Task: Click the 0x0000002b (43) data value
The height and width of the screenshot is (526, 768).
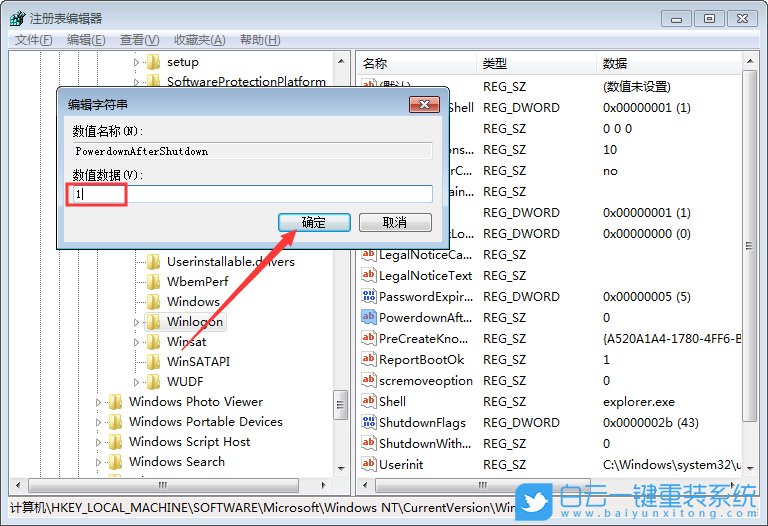Action: pos(650,423)
